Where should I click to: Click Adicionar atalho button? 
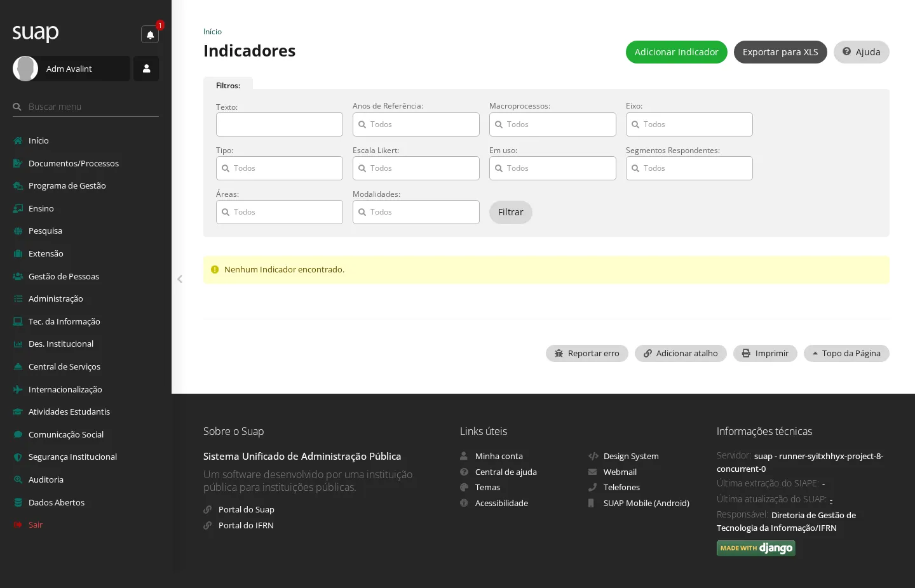tap(681, 354)
